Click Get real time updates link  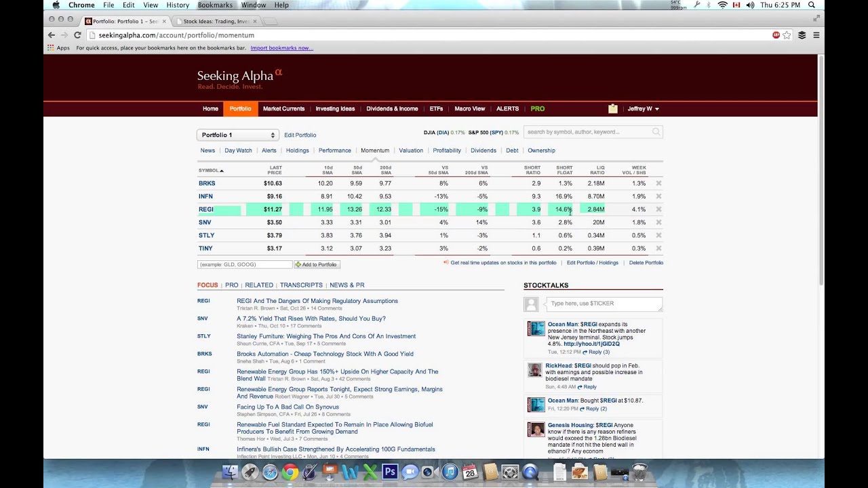[x=503, y=263]
